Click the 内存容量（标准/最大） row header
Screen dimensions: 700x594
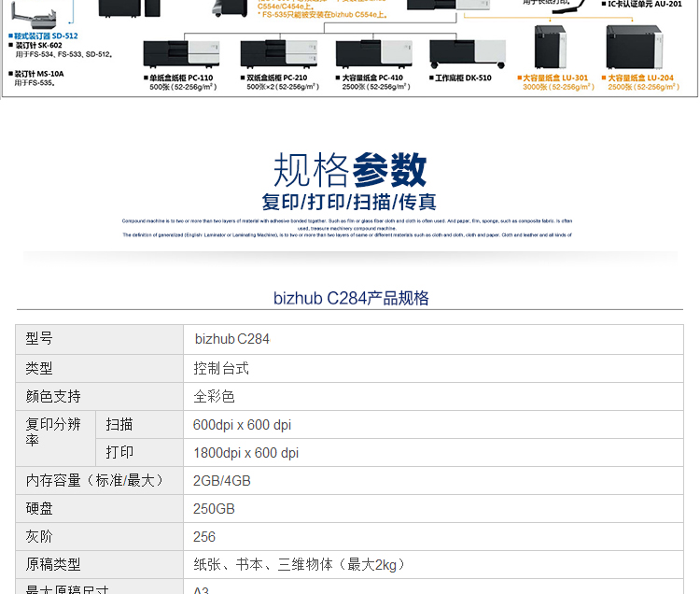click(100, 481)
